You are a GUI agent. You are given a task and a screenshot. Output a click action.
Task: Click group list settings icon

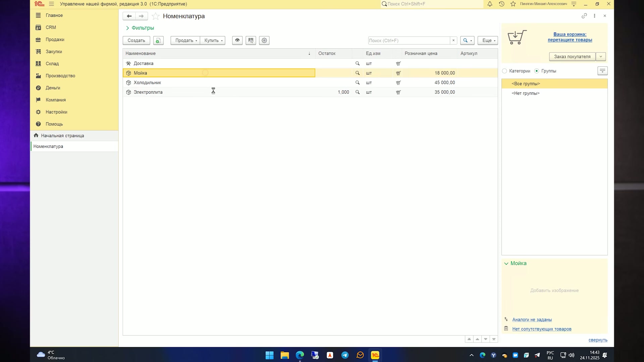602,71
